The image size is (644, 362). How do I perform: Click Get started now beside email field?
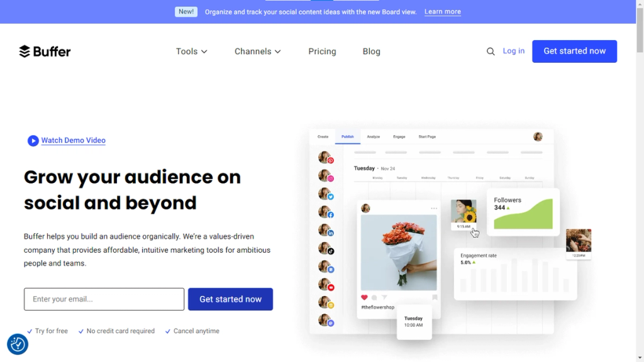(230, 299)
